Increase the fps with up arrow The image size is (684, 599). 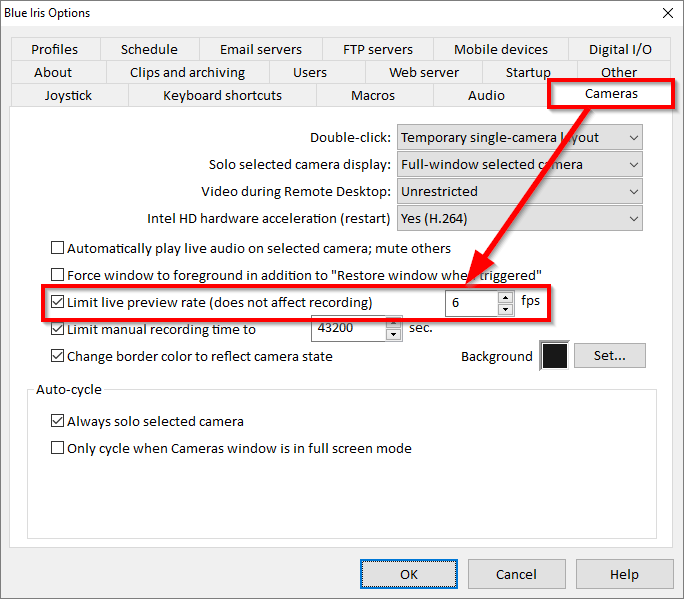(x=505, y=298)
